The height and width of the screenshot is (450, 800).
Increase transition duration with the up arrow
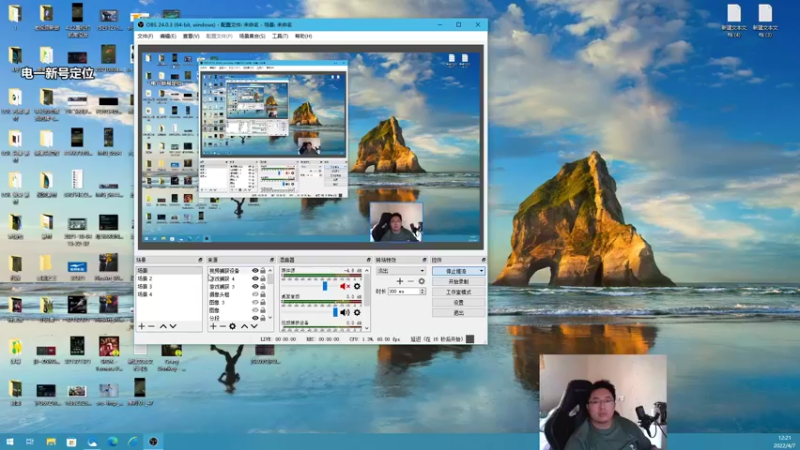click(422, 289)
